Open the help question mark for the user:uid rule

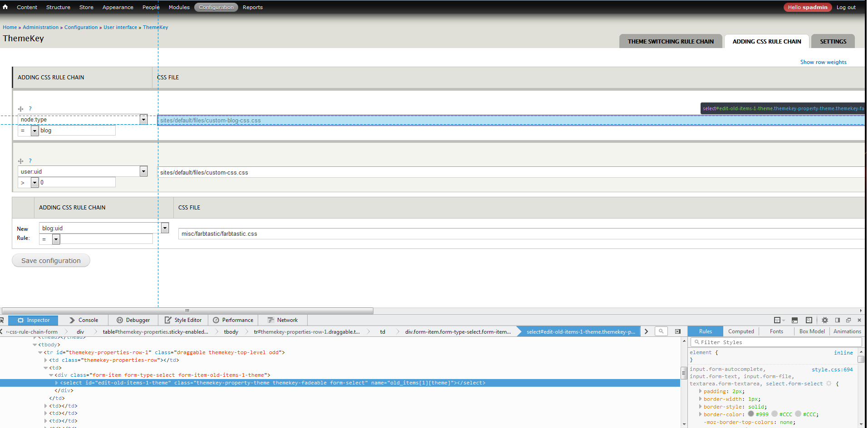[x=30, y=161]
